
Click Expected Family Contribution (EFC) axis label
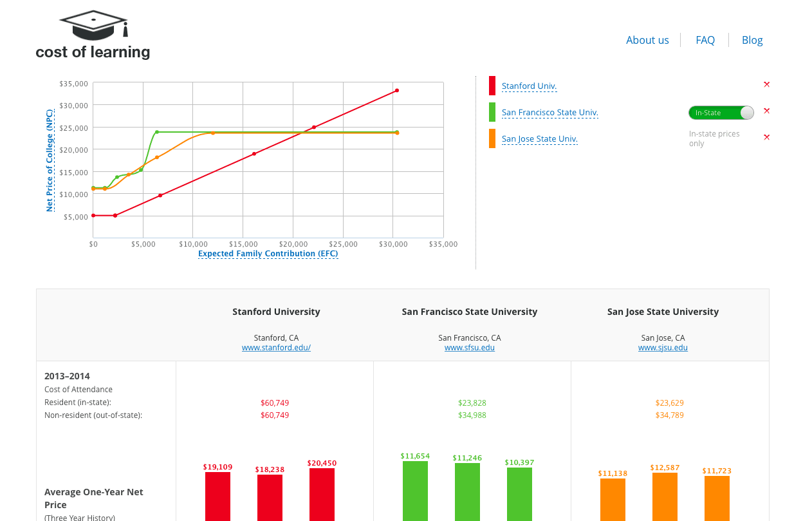click(x=268, y=254)
